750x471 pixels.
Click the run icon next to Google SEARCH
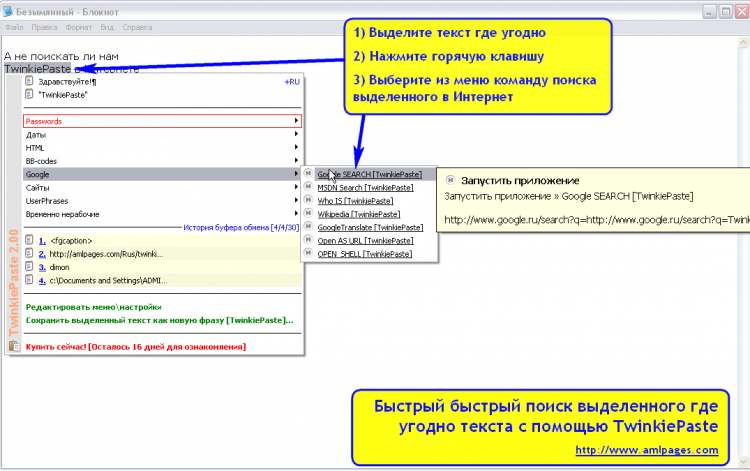point(309,174)
